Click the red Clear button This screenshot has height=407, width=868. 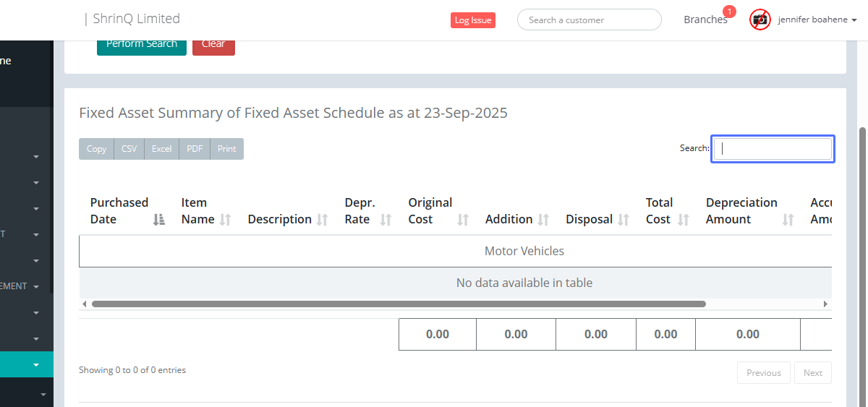point(213,44)
